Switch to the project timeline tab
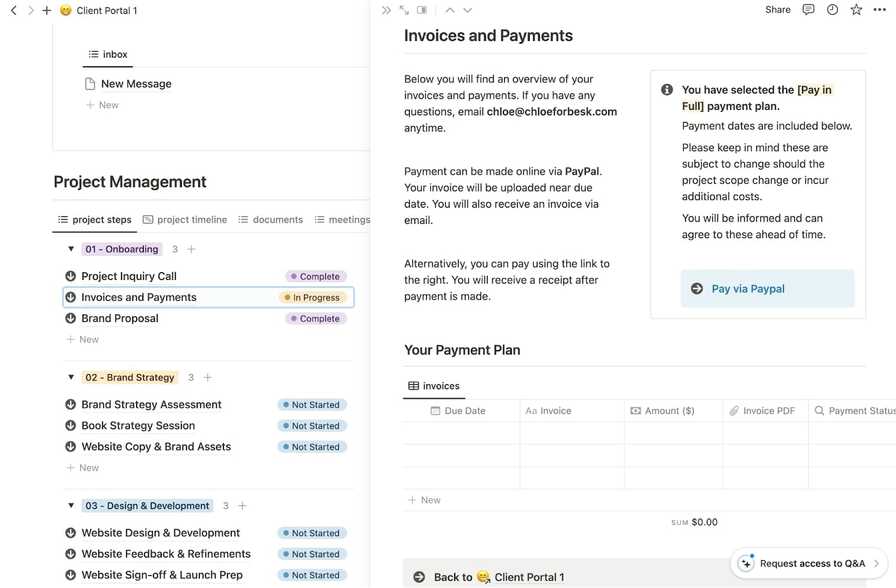 (185, 220)
